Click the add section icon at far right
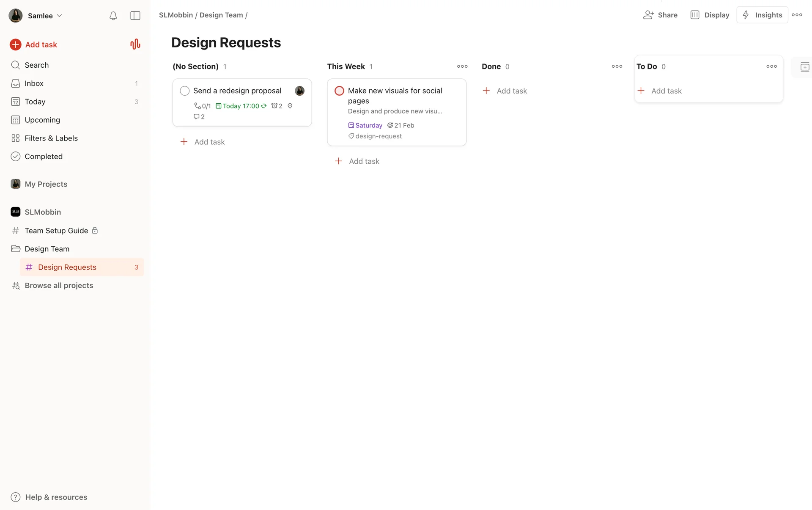This screenshot has width=812, height=510. tap(804, 67)
